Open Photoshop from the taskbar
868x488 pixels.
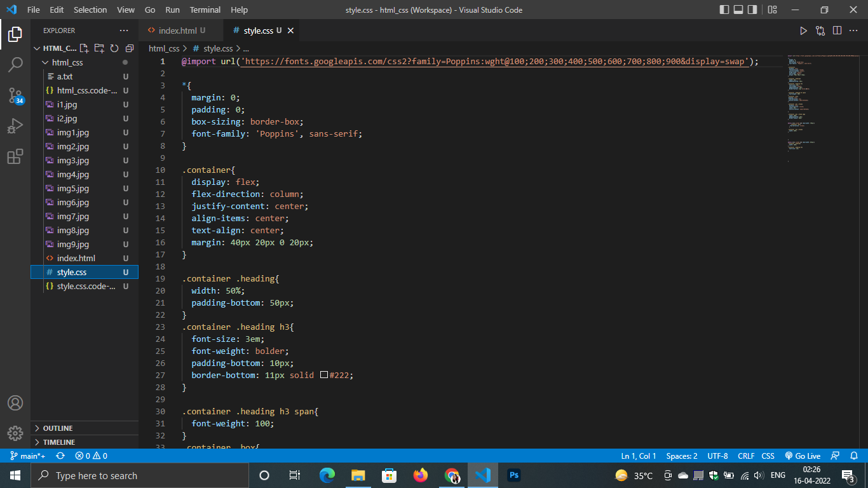[514, 475]
